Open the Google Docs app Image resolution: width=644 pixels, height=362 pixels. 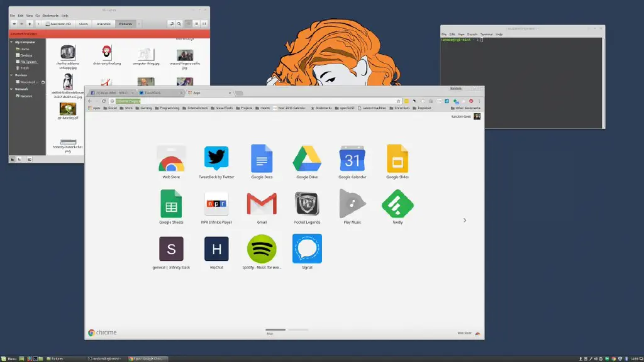(x=262, y=162)
